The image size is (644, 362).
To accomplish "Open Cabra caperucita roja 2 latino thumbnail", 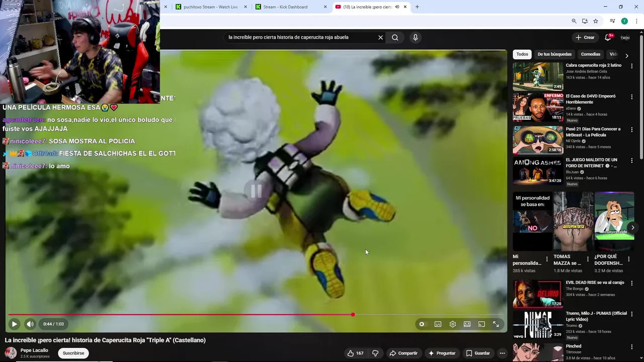I will 538,76.
